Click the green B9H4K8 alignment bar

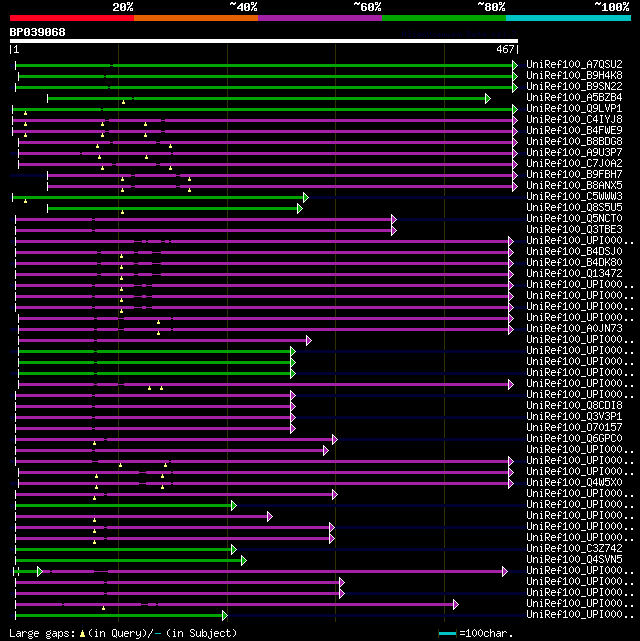265,76
